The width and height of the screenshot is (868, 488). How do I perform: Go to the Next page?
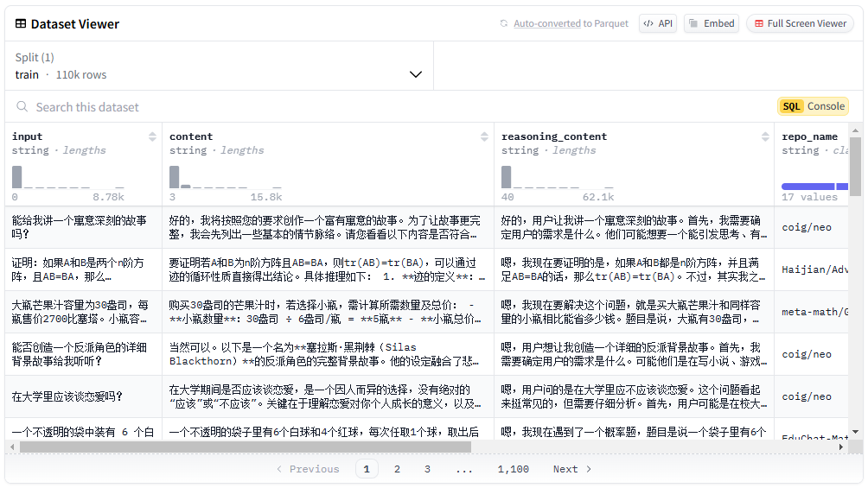572,469
